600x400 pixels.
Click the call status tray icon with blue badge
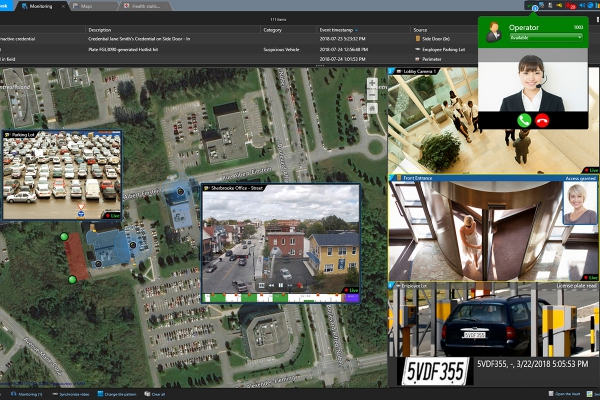[533, 6]
